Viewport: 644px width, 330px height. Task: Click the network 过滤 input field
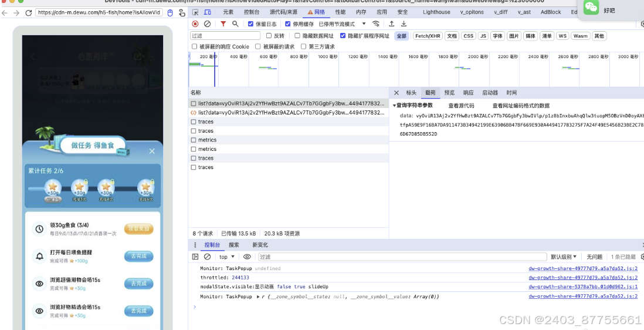pos(225,36)
